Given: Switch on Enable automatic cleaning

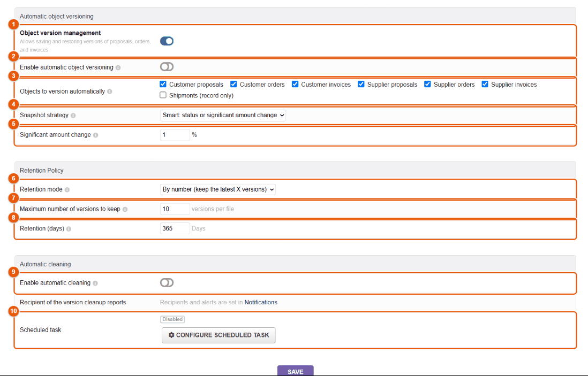Looking at the screenshot, I should coord(167,283).
